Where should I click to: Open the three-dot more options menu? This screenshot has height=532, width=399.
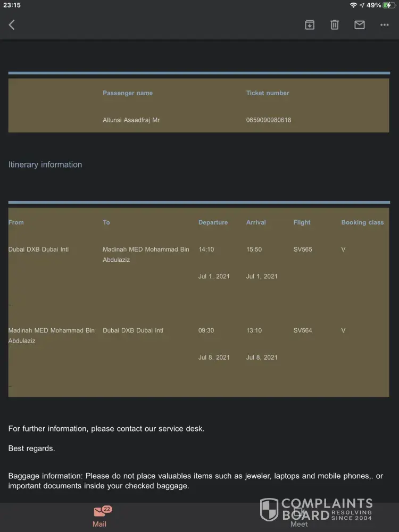point(385,24)
